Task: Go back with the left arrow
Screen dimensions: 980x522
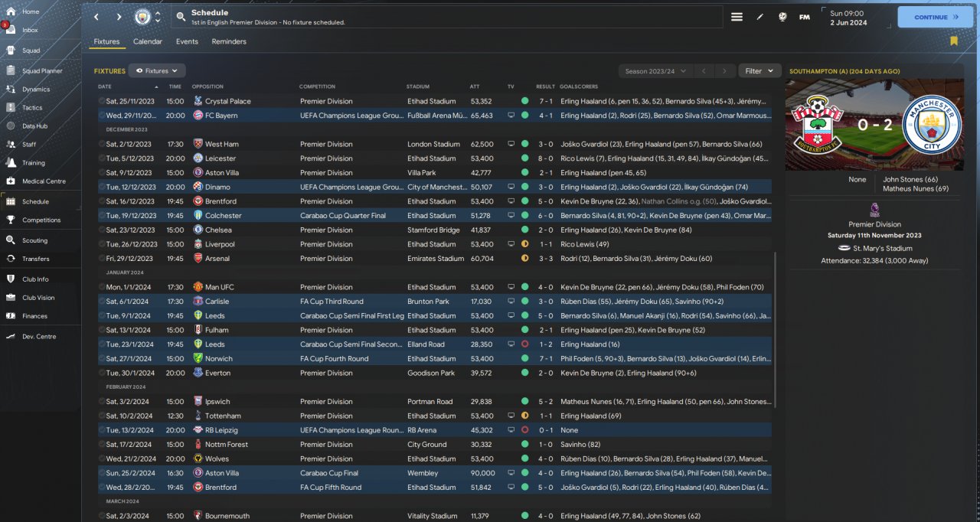Action: point(96,17)
